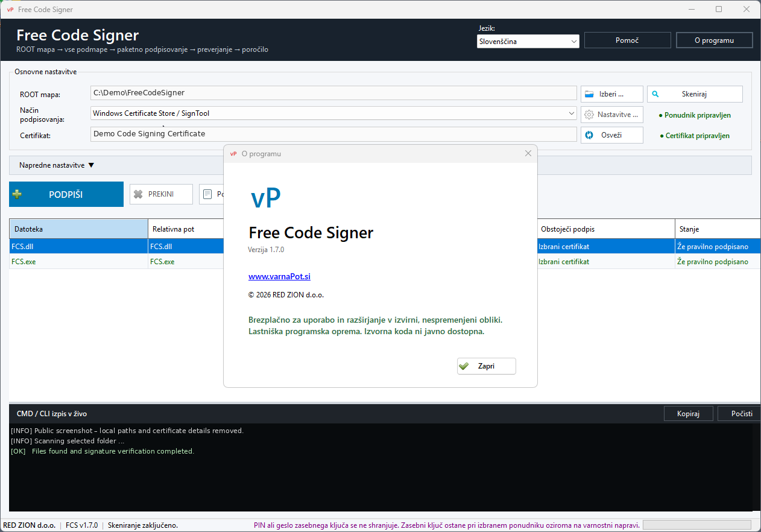Image resolution: width=761 pixels, height=532 pixels.
Task: Click the Pomoč button
Action: click(x=627, y=40)
